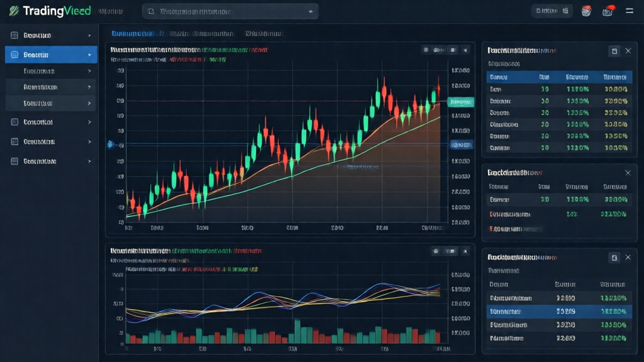644x362 pixels.
Task: Click the green current price label on price axis
Action: point(460,102)
